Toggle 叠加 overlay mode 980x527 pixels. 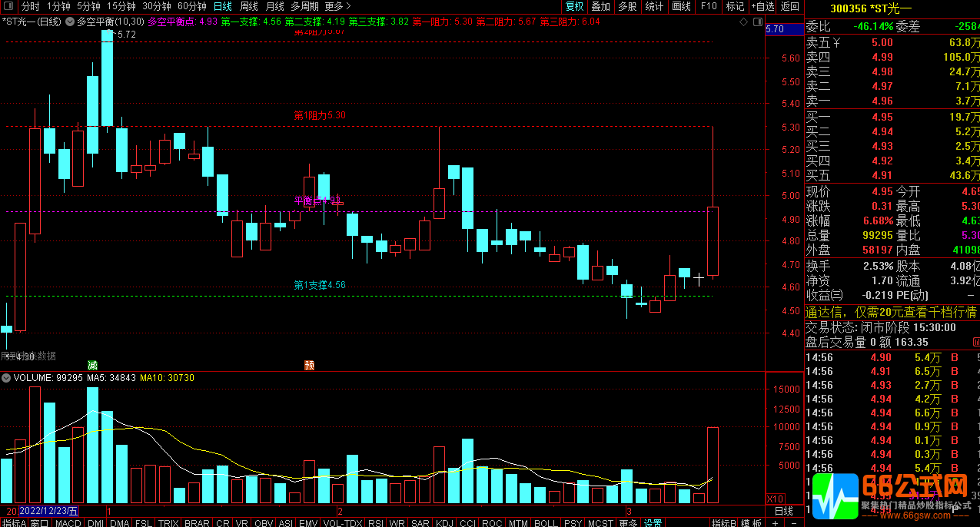point(601,6)
